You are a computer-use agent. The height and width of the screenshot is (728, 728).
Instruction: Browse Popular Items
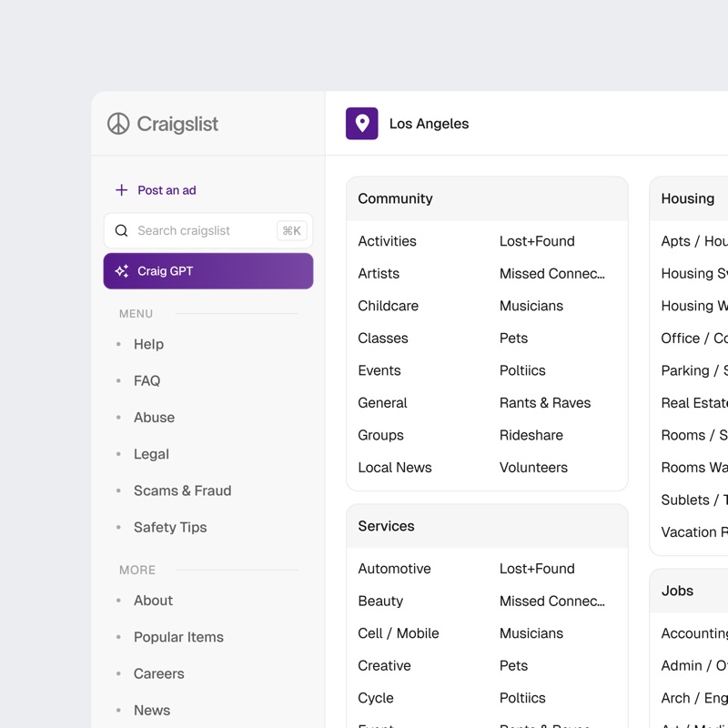coord(178,637)
